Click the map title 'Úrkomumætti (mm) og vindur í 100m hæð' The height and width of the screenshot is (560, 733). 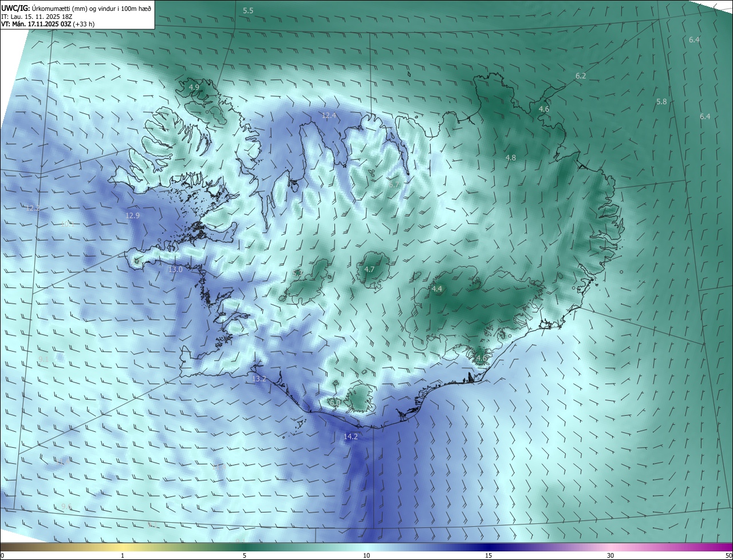[92, 8]
